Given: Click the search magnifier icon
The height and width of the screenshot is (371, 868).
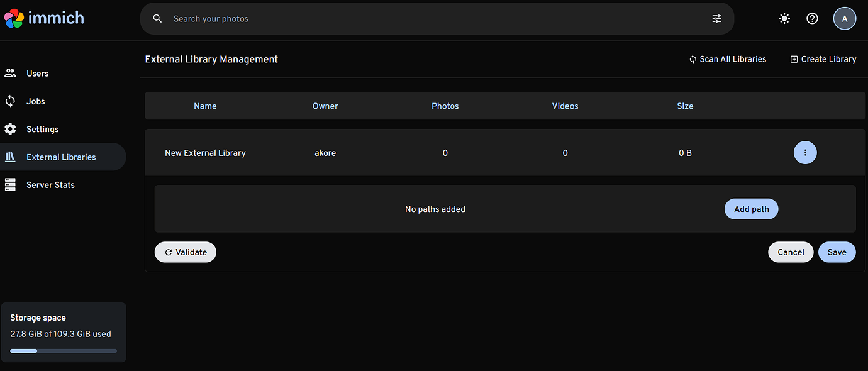Looking at the screenshot, I should coord(158,19).
